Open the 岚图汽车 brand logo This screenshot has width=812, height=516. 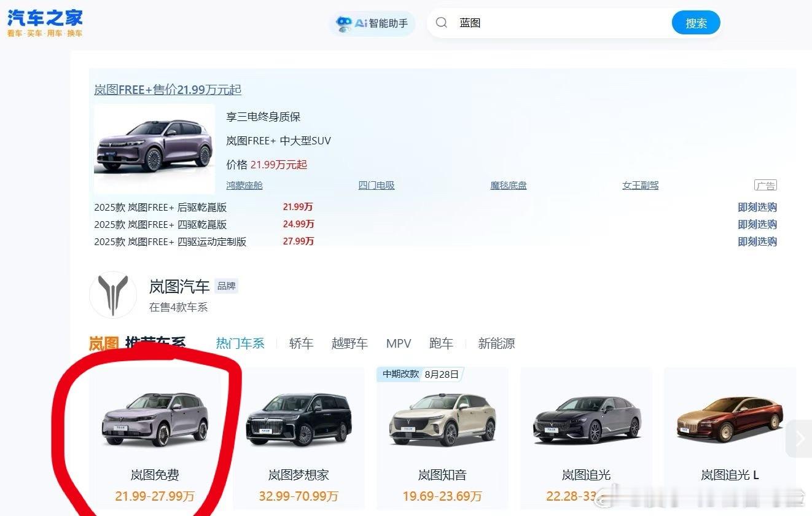113,295
